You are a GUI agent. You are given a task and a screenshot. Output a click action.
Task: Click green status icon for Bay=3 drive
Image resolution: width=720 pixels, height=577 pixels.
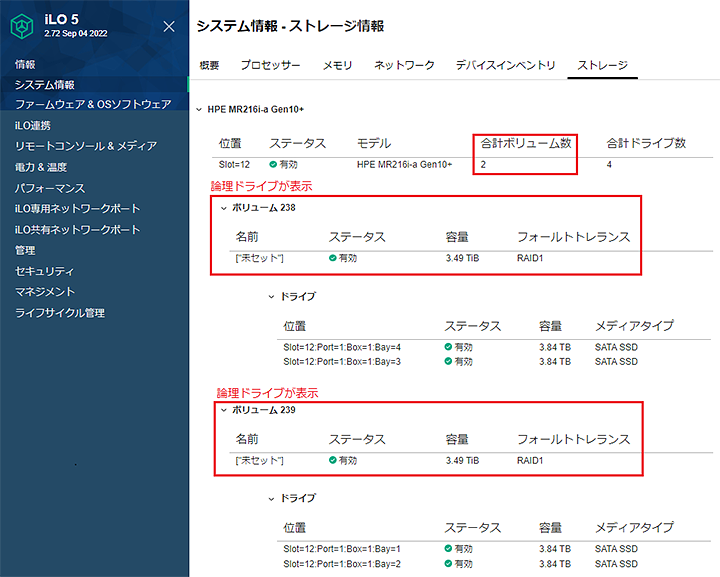pos(448,361)
